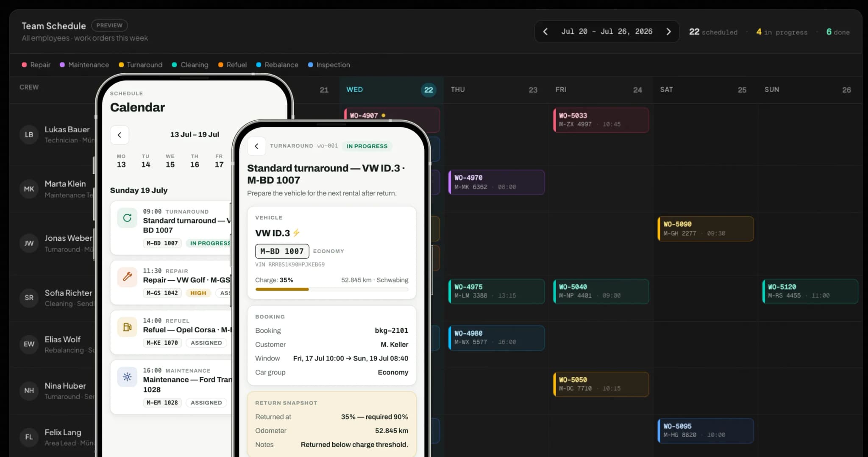Click customer name M. Keller
Viewport: 868px width, 457px height.
pos(395,345)
